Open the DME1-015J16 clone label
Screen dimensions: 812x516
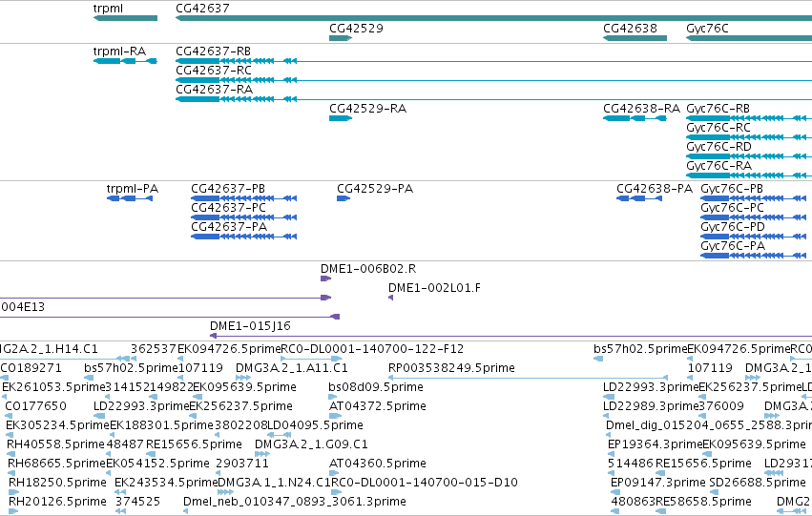(x=250, y=326)
